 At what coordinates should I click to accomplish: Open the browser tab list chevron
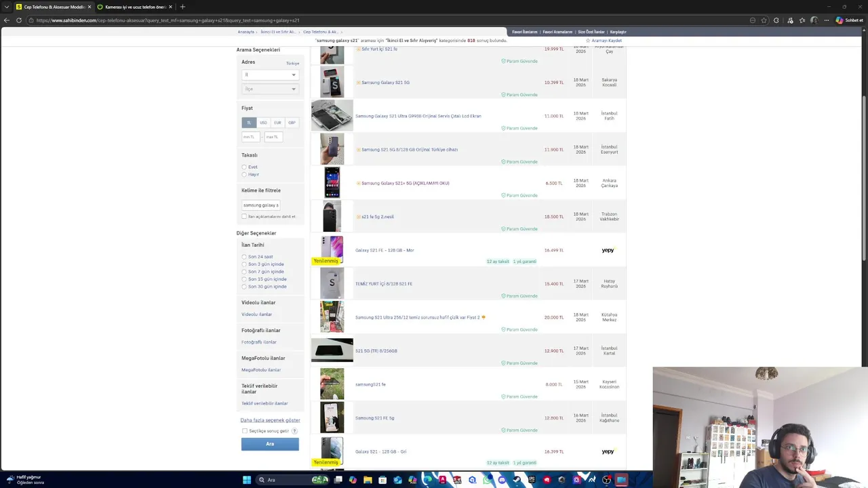[6, 7]
